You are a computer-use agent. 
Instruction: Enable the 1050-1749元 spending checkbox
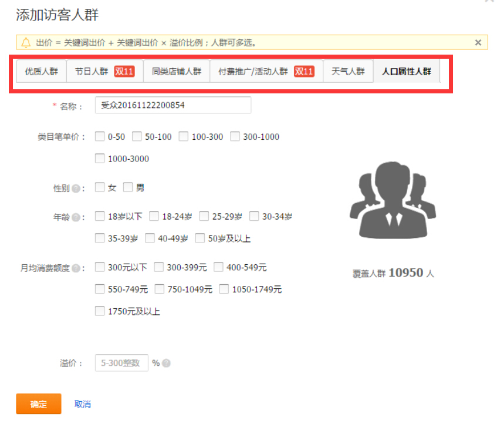(x=224, y=289)
